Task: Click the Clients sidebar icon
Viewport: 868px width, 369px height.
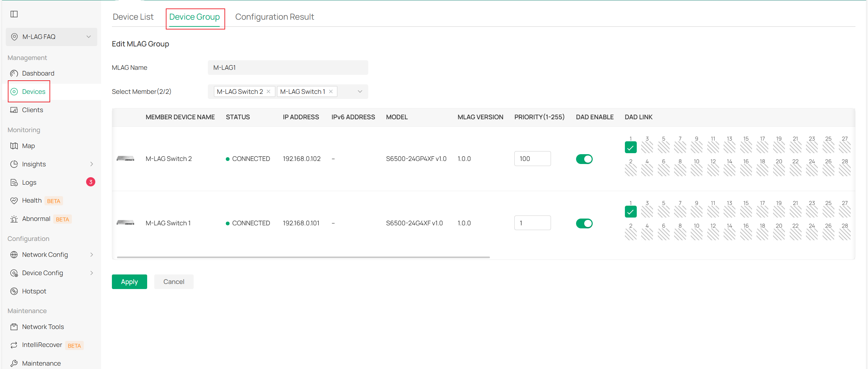Action: tap(14, 110)
